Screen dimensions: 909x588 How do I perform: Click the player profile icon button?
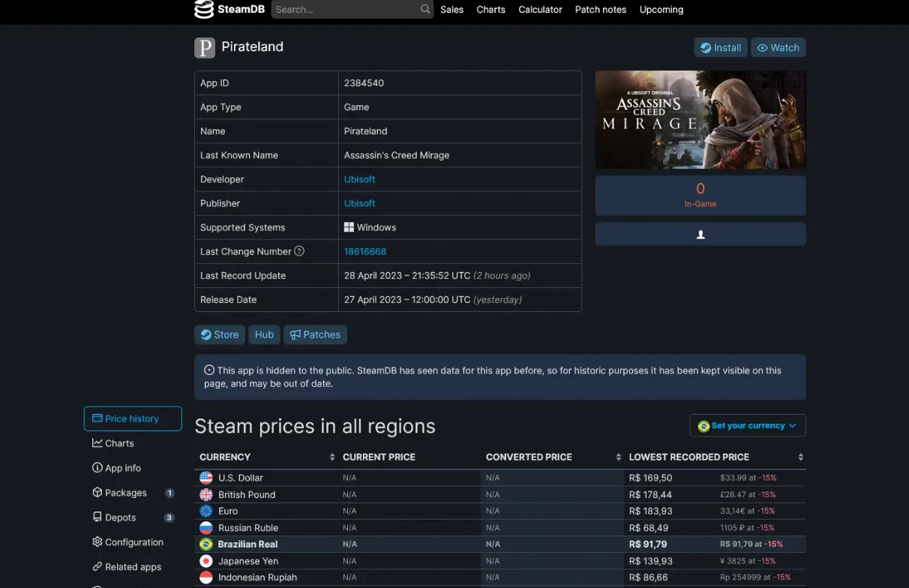(x=700, y=234)
